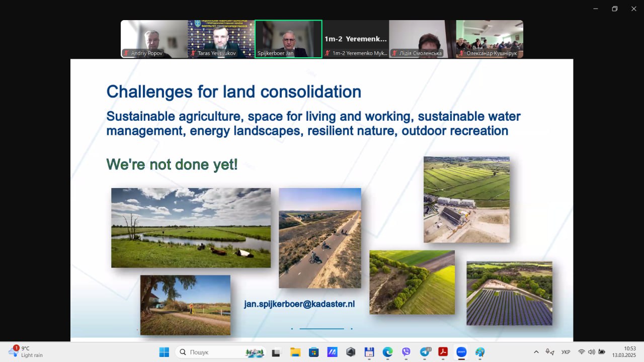Open File Explorer from the taskbar

pos(295,352)
